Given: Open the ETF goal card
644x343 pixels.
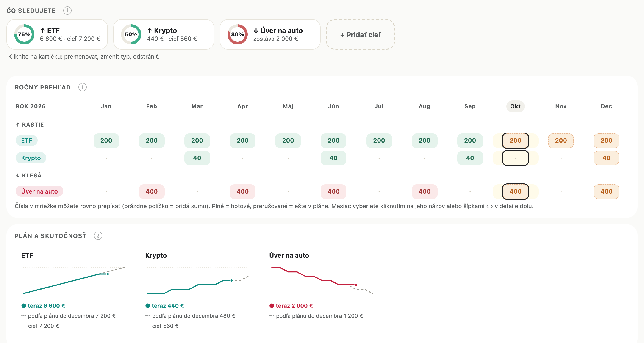Looking at the screenshot, I should point(57,34).
